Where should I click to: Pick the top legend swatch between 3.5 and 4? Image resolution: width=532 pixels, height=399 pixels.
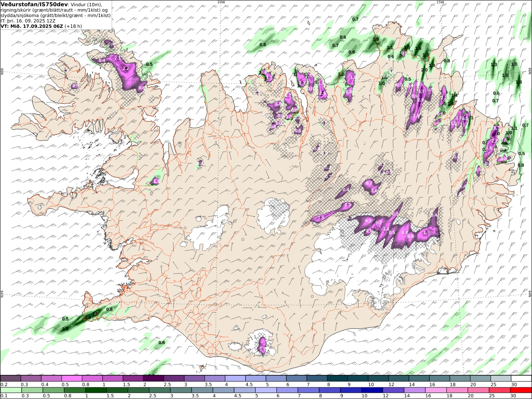coord(214,379)
